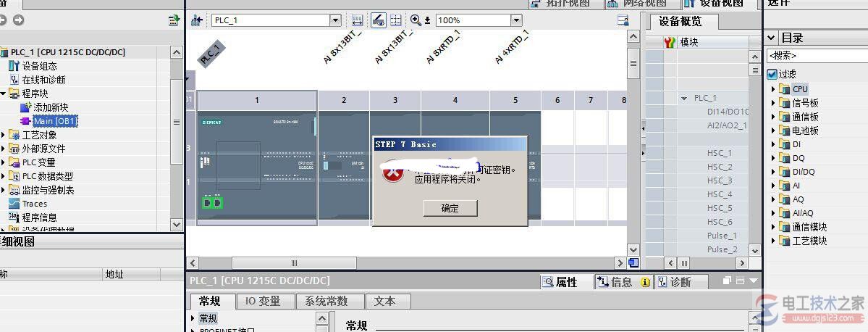
Task: Click the show module labels icon
Action: point(358,20)
